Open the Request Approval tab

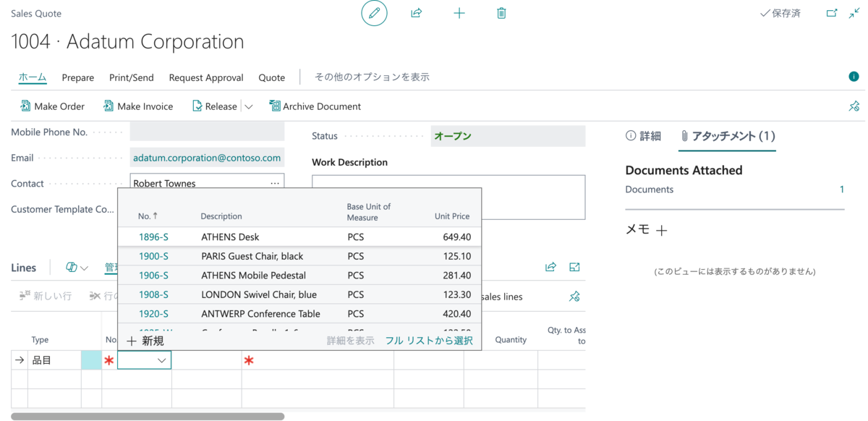[x=205, y=77]
